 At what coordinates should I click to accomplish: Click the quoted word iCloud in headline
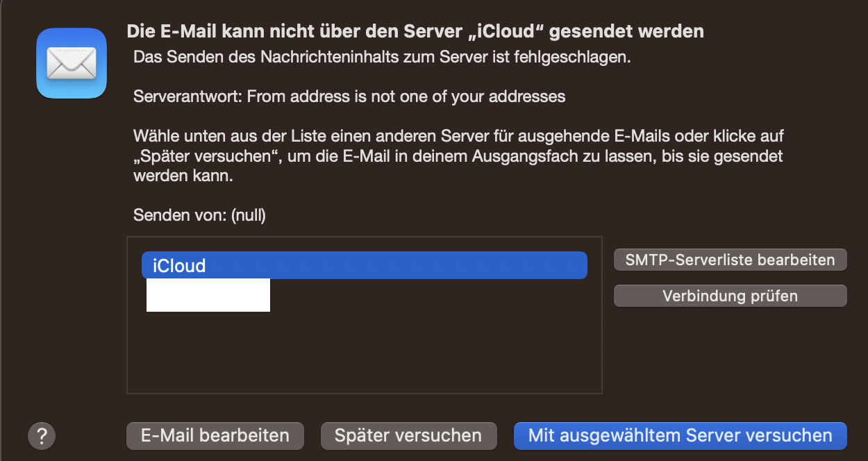point(510,31)
